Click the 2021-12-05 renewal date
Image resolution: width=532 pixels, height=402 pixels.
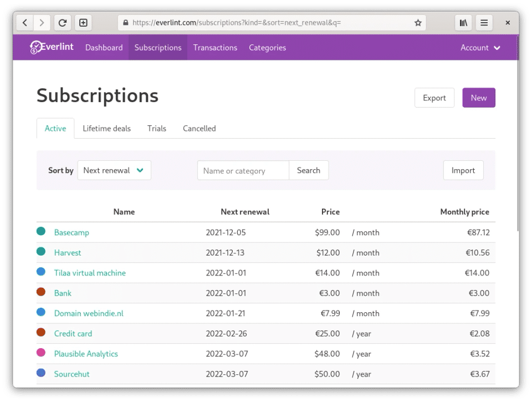(x=226, y=232)
